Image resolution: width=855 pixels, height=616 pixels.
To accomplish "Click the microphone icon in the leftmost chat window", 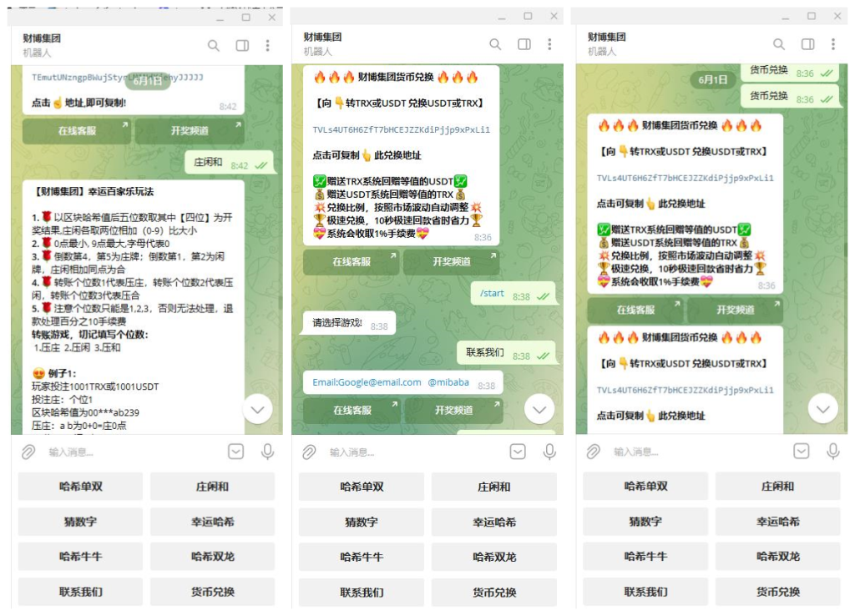I will click(267, 452).
